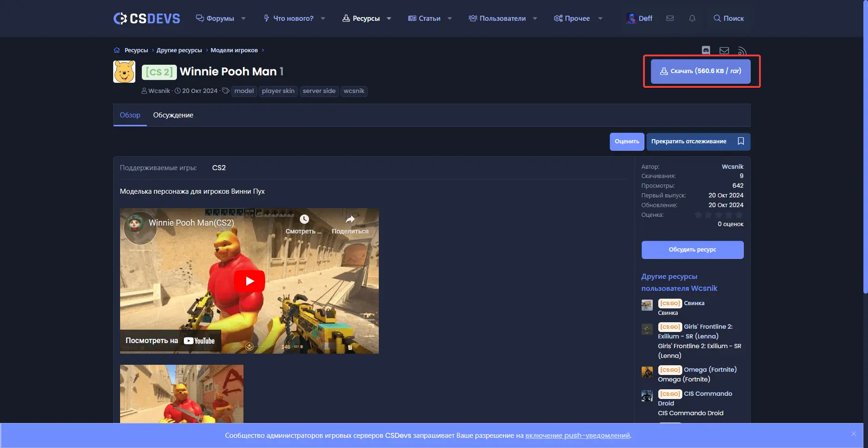
Task: Select the wcsnik tag
Action: coord(354,91)
